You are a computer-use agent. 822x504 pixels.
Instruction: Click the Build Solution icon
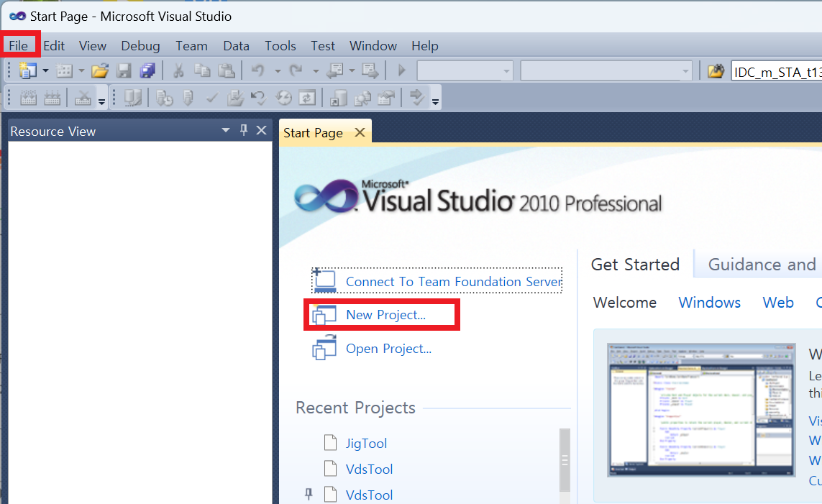pyautogui.click(x=52, y=98)
